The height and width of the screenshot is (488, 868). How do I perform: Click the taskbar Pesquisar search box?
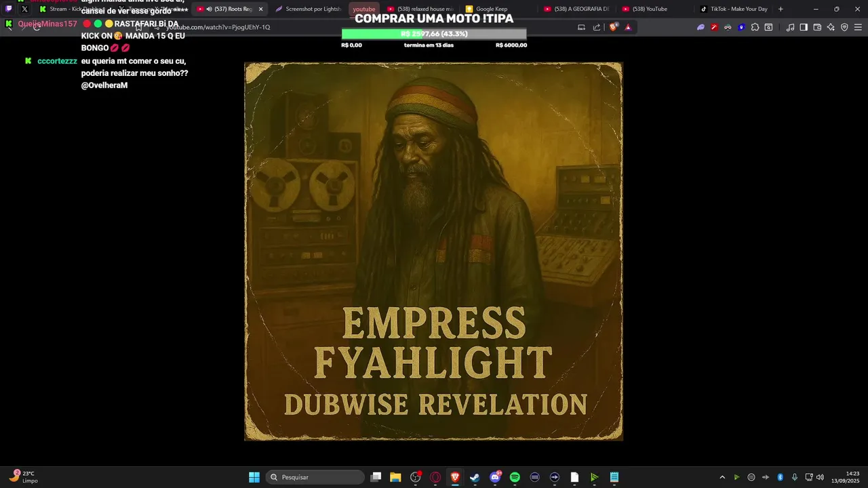[315, 477]
